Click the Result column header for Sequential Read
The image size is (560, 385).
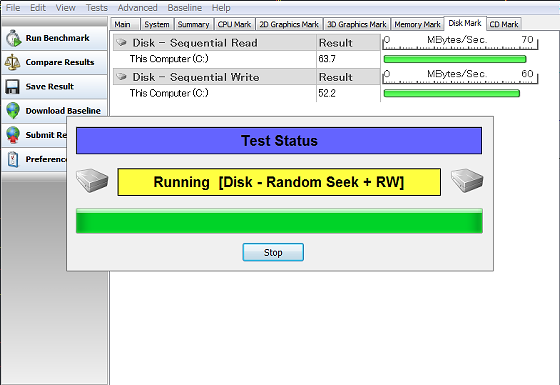coord(348,42)
